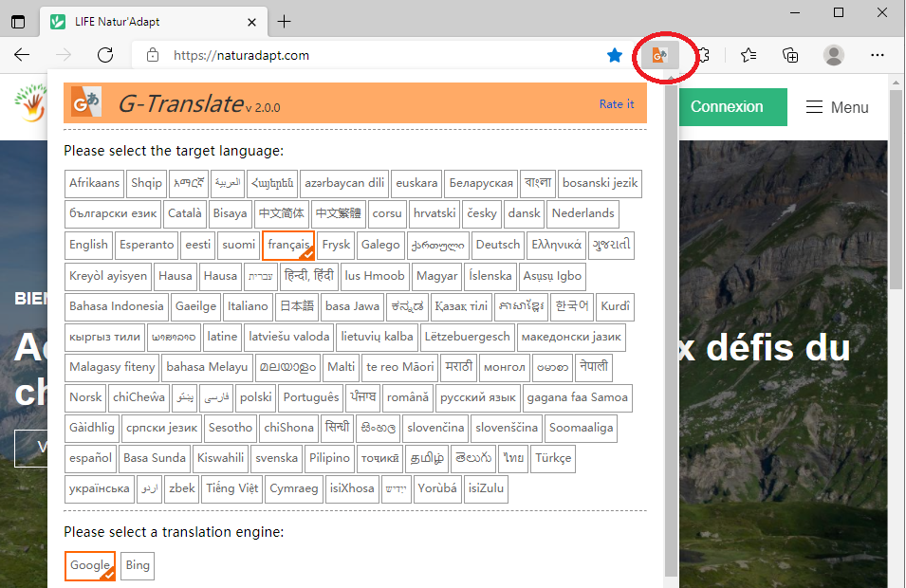The height and width of the screenshot is (588, 906).
Task: Choose русский язык language button
Action: [x=478, y=397]
